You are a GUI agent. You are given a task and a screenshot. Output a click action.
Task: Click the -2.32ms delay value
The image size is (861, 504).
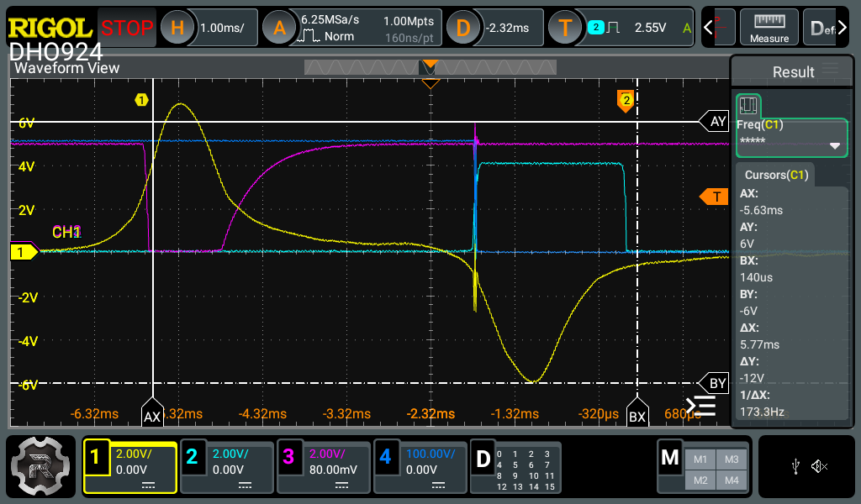(x=507, y=28)
